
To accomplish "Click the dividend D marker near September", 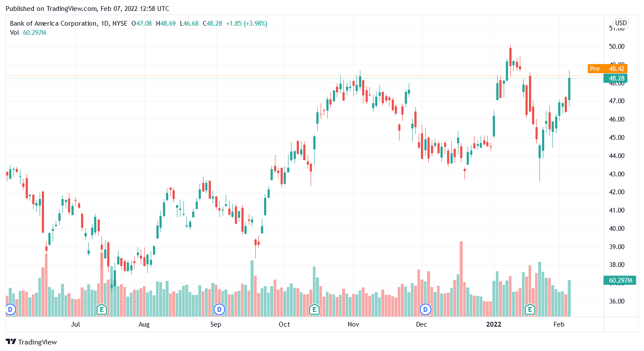I will [219, 310].
